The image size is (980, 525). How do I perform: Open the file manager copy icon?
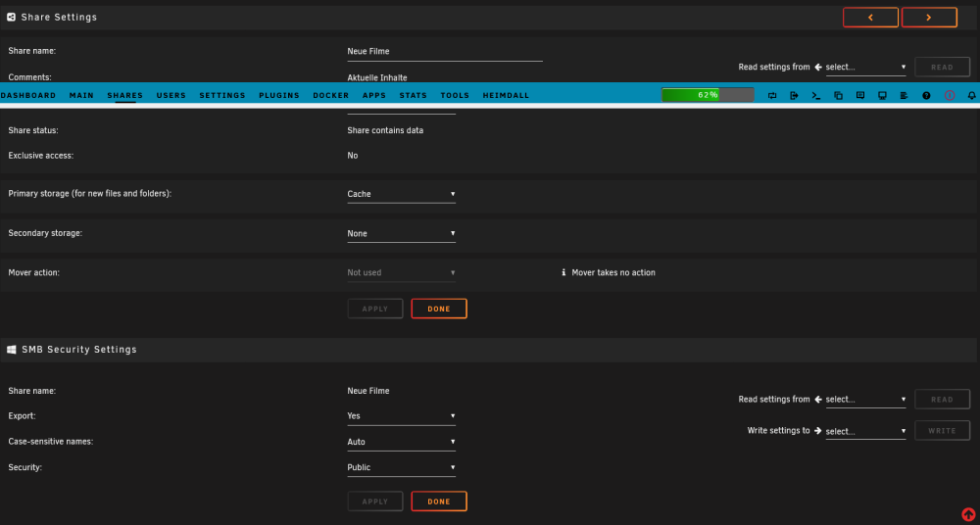point(838,96)
